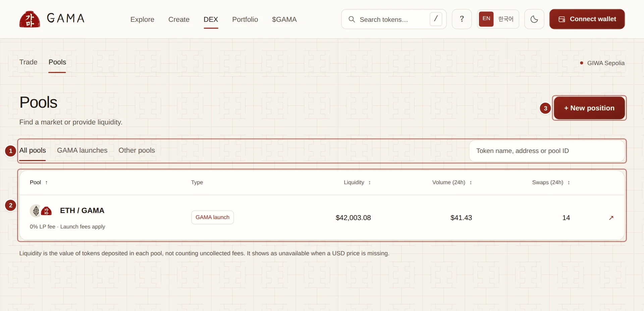Click the swaps count 14
The width and height of the screenshot is (644, 311).
pos(566,218)
